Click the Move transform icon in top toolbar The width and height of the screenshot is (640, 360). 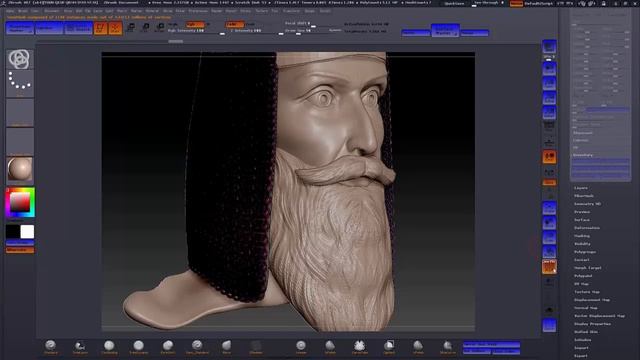131,27
